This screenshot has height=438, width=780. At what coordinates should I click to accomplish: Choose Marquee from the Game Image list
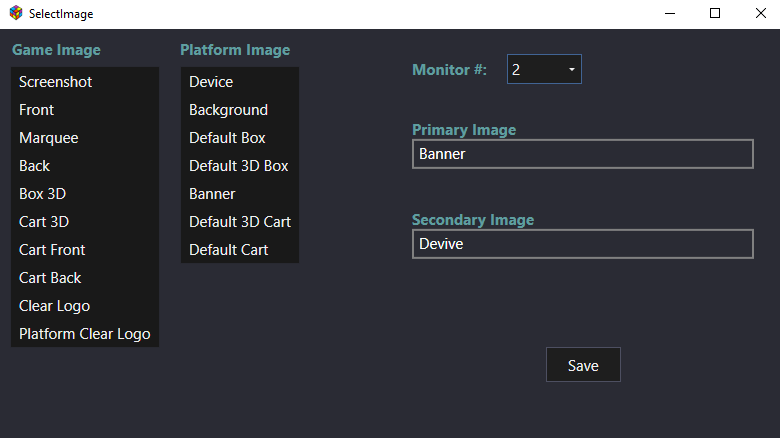tap(85, 138)
